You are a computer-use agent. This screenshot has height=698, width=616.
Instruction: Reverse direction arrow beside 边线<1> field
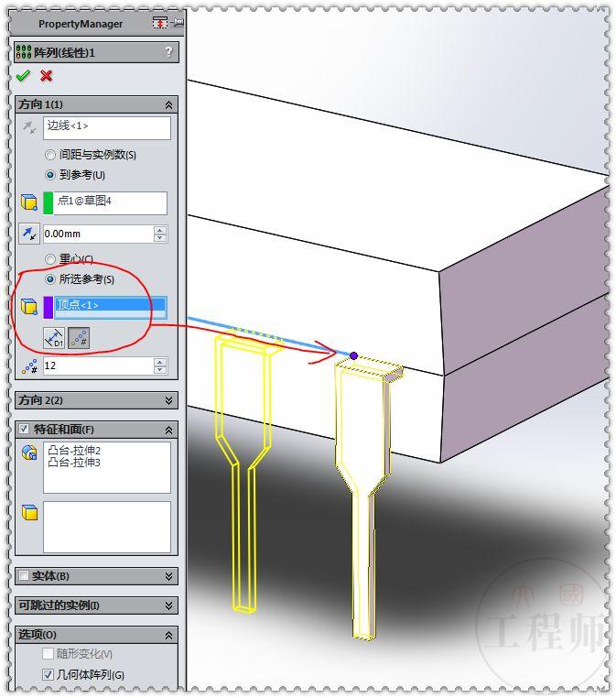29,127
